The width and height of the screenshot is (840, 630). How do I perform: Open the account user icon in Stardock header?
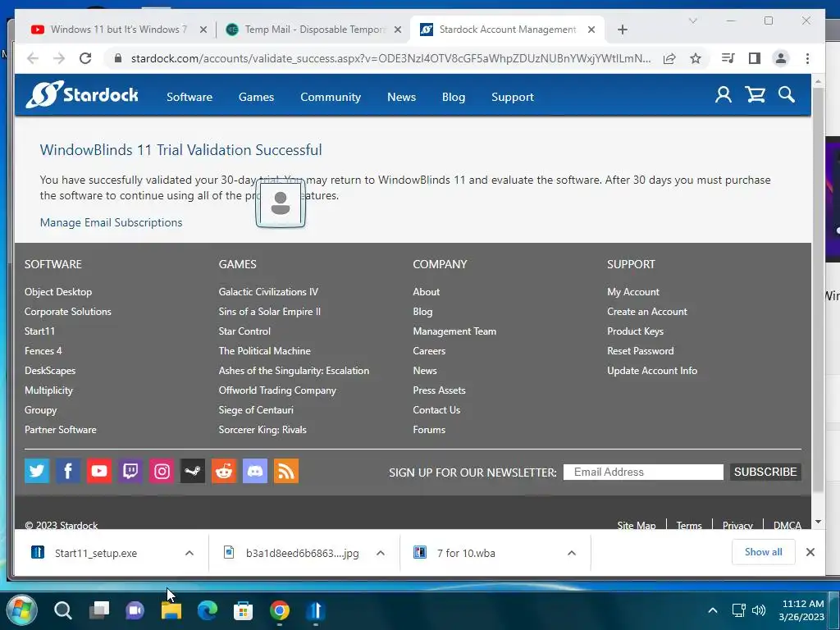tap(724, 95)
